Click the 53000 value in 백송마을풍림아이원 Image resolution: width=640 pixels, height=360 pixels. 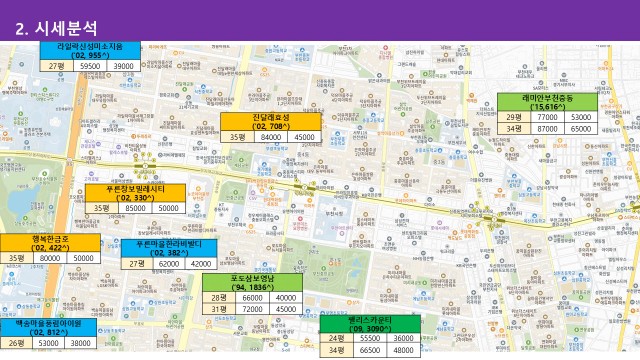click(x=48, y=343)
